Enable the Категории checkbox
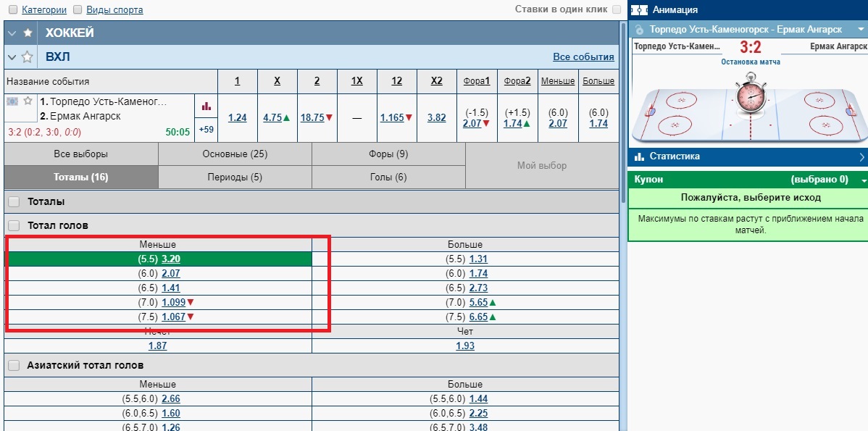The image size is (868, 431). coord(13,9)
